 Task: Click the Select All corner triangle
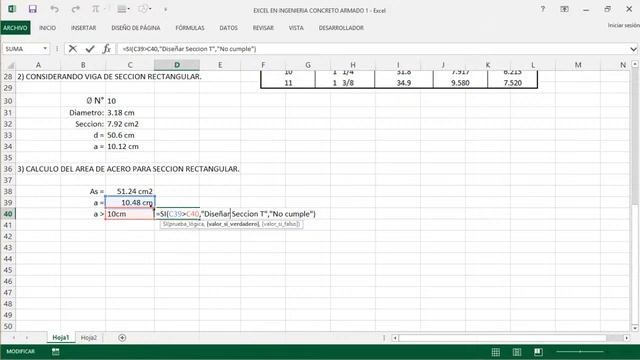(x=11, y=65)
